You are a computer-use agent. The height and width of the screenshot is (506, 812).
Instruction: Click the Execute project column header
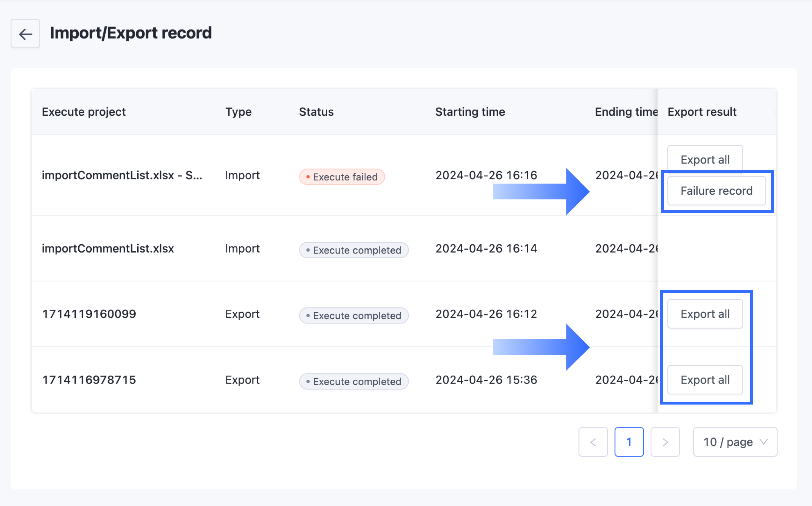coord(84,112)
